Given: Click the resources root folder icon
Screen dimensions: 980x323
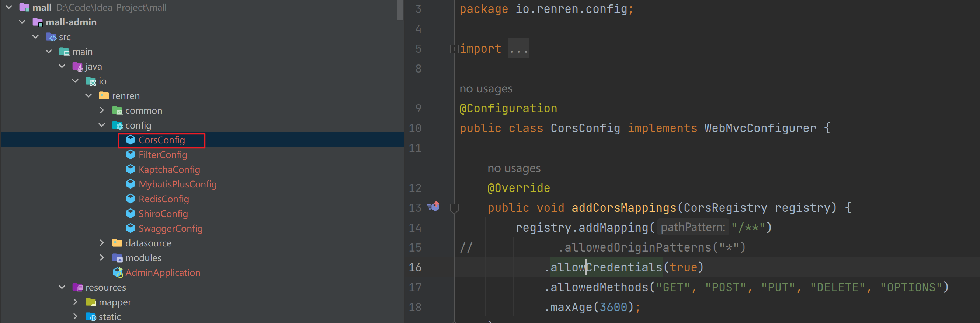Looking at the screenshot, I should click(x=77, y=288).
